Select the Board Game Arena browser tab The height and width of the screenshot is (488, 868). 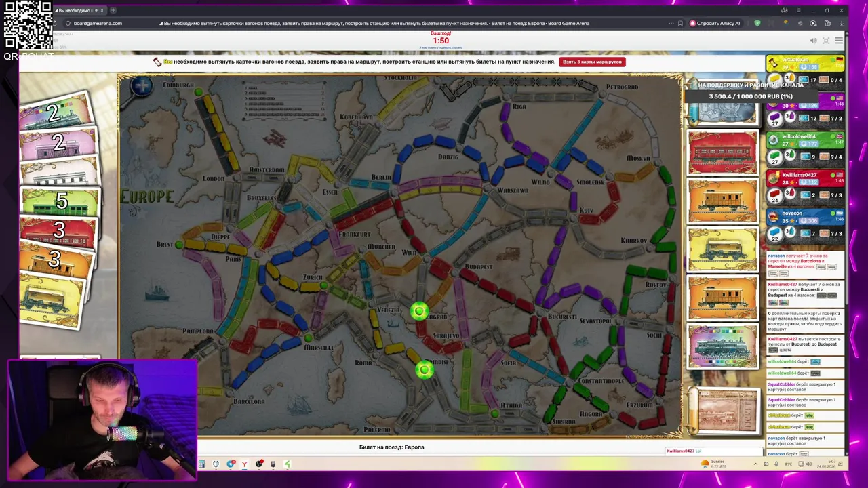click(x=79, y=10)
